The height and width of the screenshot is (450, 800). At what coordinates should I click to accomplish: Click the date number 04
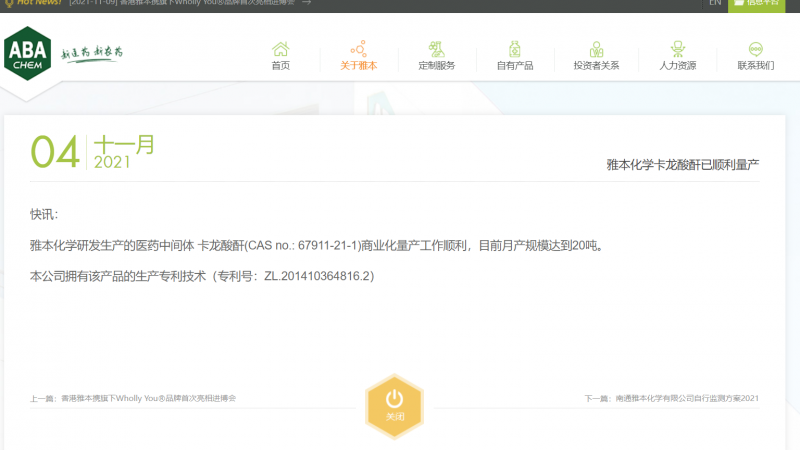(55, 152)
